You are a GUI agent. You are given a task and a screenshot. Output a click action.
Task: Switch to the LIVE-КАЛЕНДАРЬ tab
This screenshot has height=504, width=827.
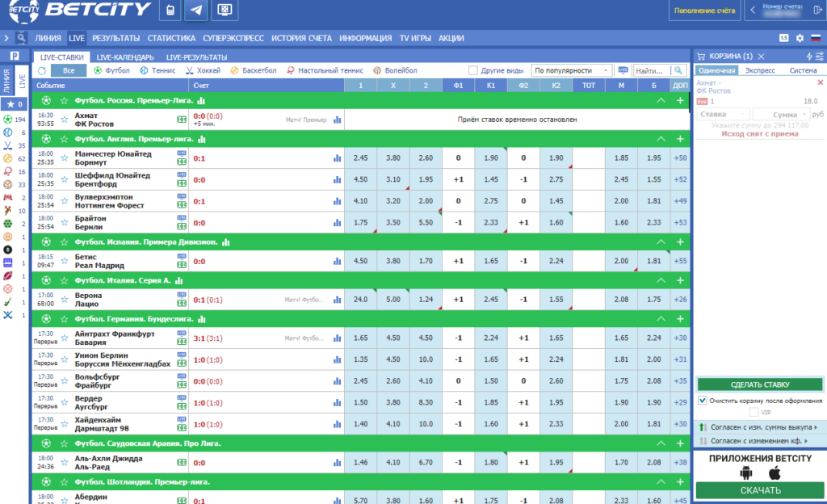click(125, 57)
